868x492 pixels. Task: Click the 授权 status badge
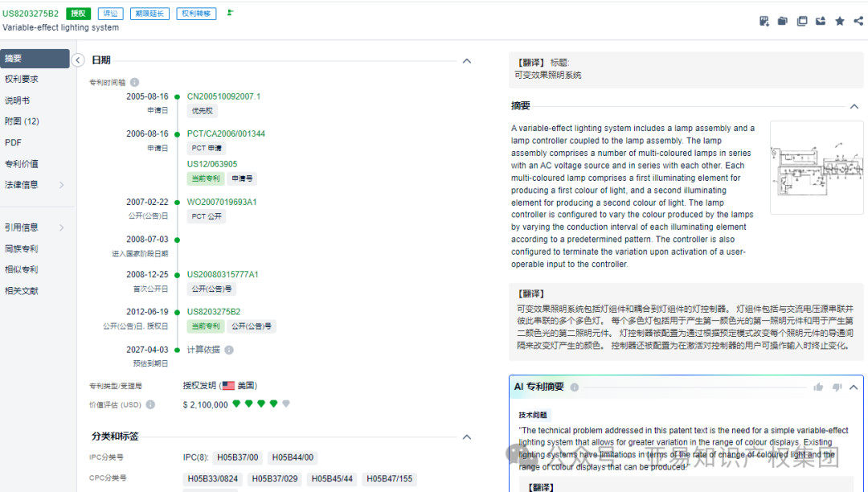click(78, 13)
